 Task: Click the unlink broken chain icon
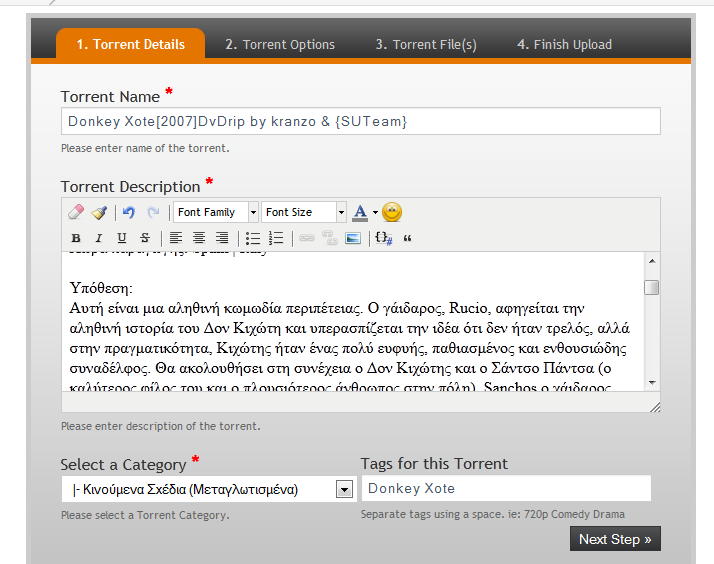pos(330,238)
